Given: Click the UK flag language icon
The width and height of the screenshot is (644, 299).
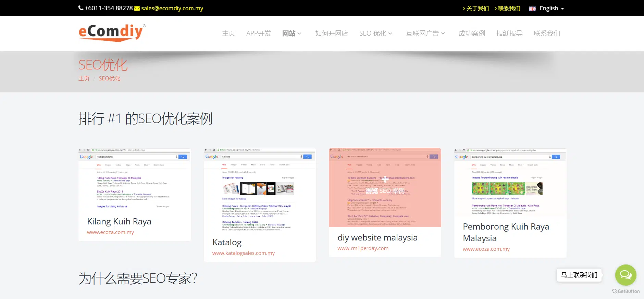Looking at the screenshot, I should (532, 9).
